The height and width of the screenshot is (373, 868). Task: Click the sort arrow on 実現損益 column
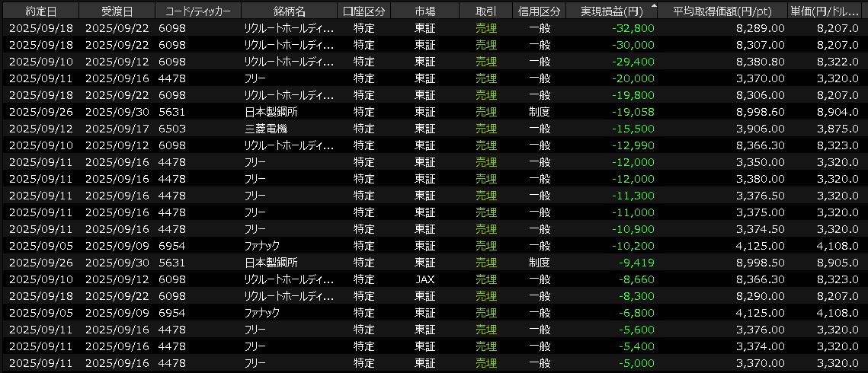[x=653, y=6]
